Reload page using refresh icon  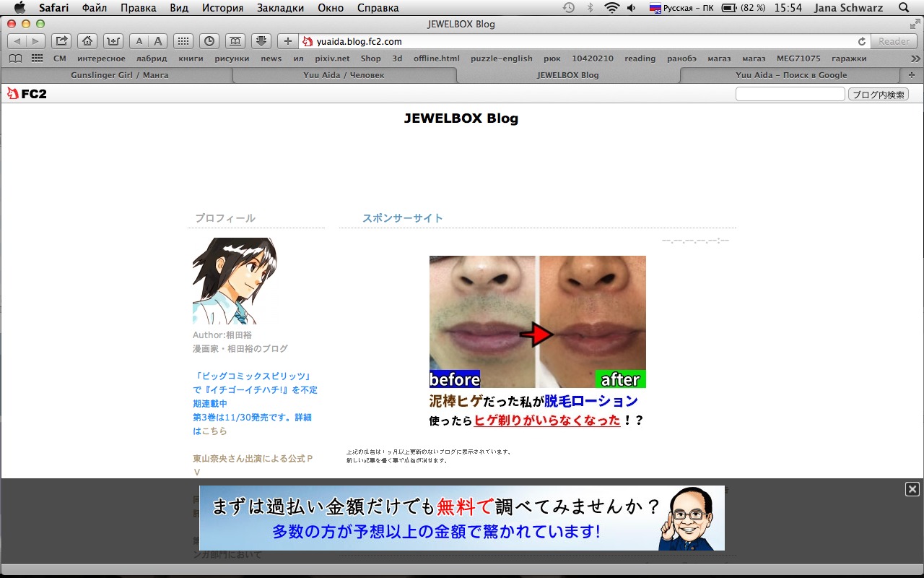point(861,42)
